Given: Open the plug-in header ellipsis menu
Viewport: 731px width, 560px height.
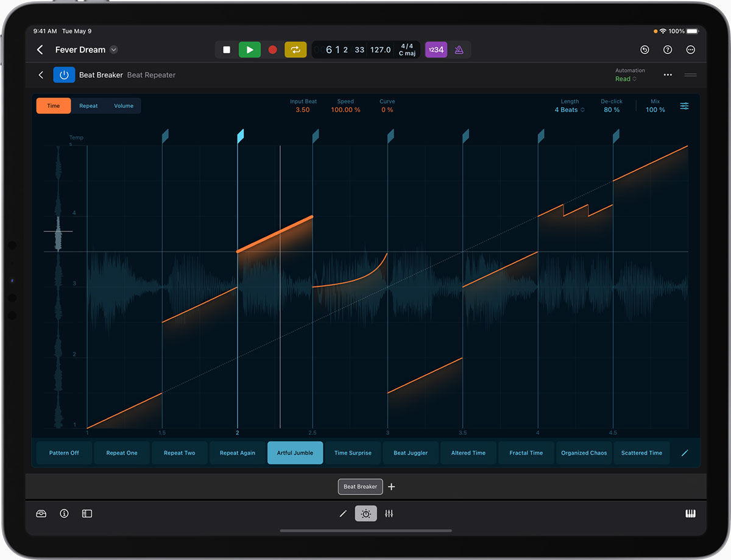Looking at the screenshot, I should point(668,75).
